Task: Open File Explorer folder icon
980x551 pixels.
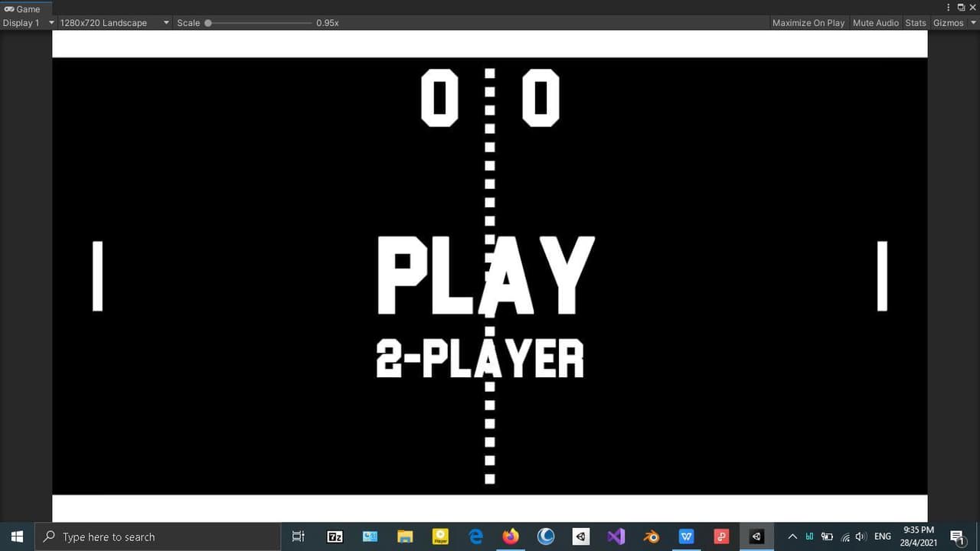Action: (405, 536)
